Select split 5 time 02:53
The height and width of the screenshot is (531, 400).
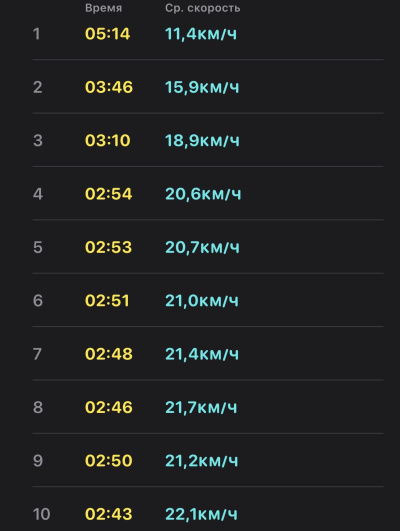108,247
